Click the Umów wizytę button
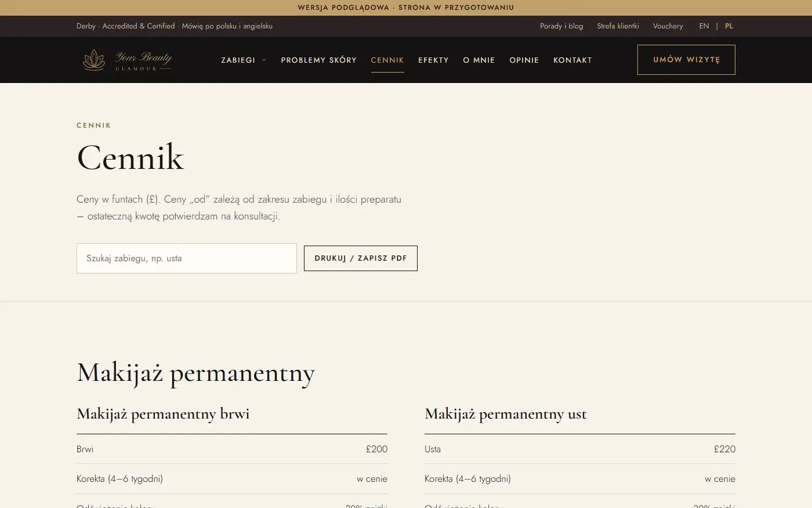This screenshot has width=812, height=508. coord(686,60)
